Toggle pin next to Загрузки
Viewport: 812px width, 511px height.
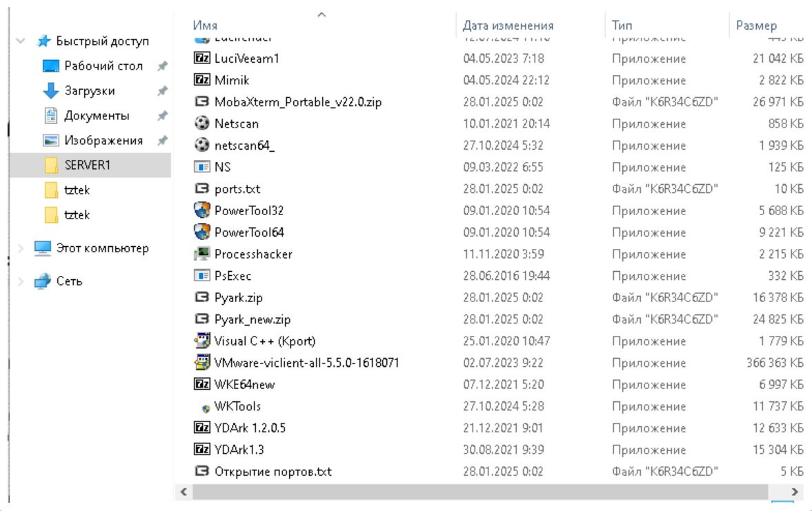coord(163,90)
